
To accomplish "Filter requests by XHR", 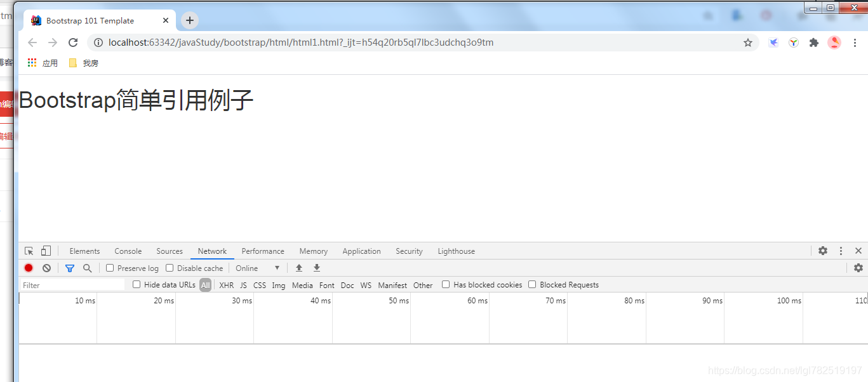I will (227, 285).
